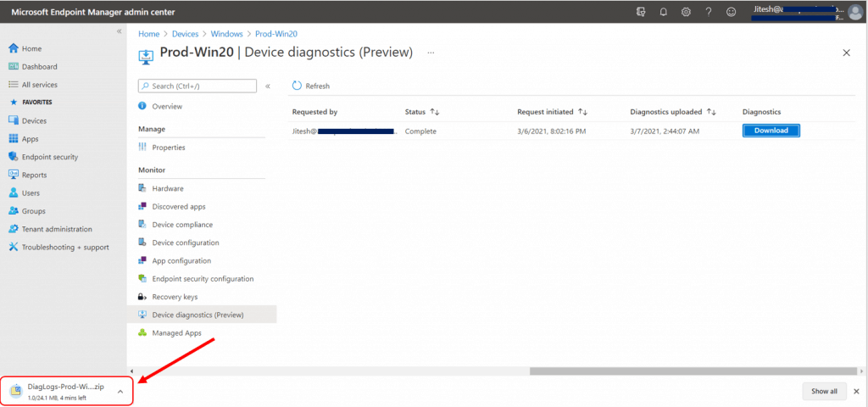Click the Discovered apps icon
Viewport: 868px width, 407px height.
point(142,207)
